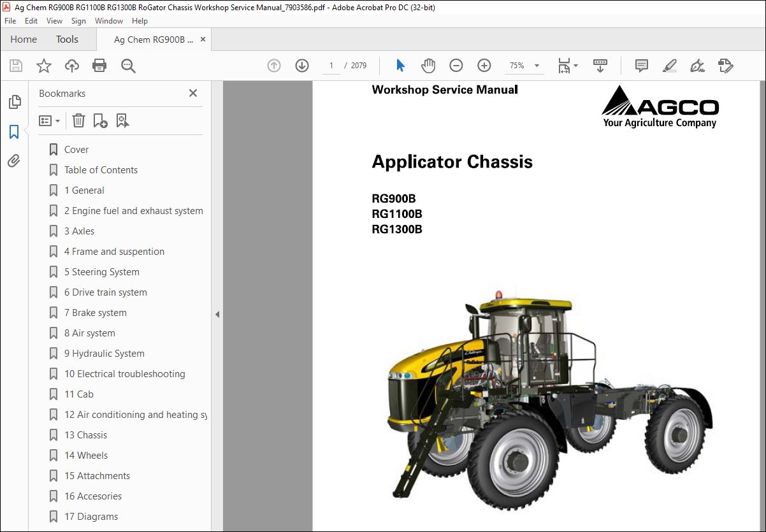Close the Bookmarks panel
Screen dimensions: 766x532
(x=193, y=93)
